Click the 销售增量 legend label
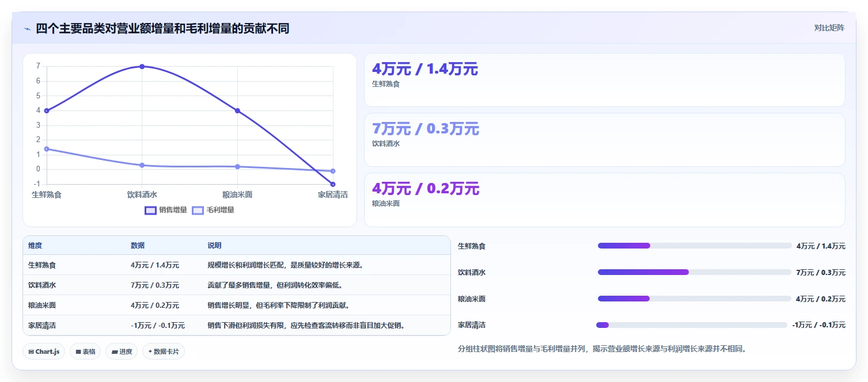The height and width of the screenshot is (382, 868). coord(173,211)
